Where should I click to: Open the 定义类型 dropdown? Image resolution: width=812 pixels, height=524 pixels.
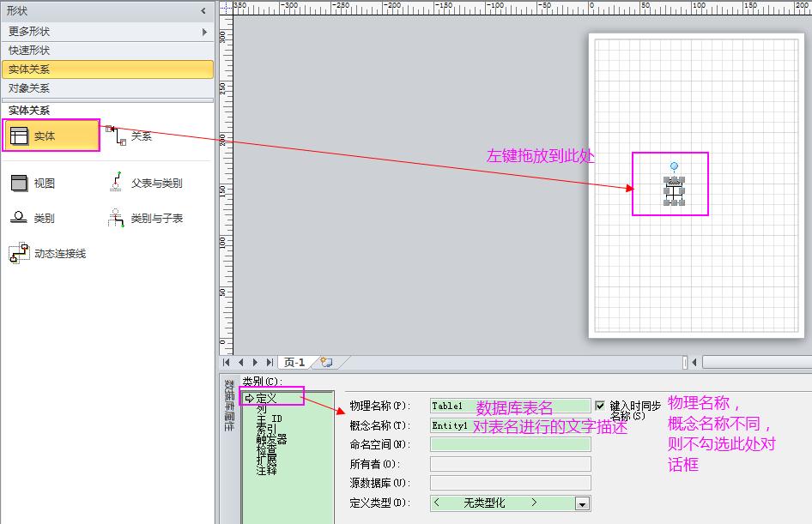point(583,503)
